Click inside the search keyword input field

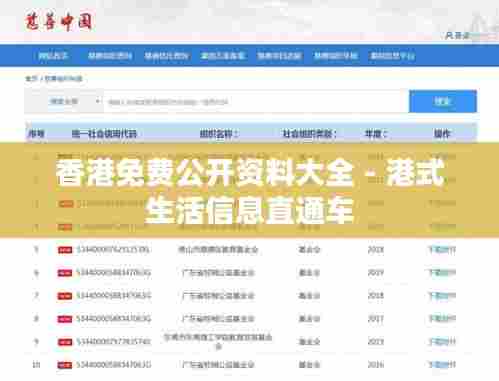coord(256,101)
